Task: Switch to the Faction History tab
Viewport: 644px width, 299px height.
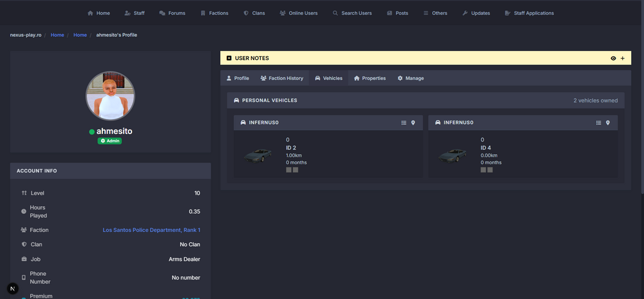Action: [x=282, y=78]
